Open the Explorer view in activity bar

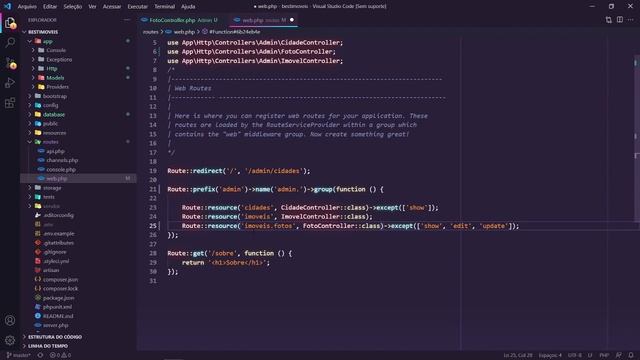(x=10, y=24)
